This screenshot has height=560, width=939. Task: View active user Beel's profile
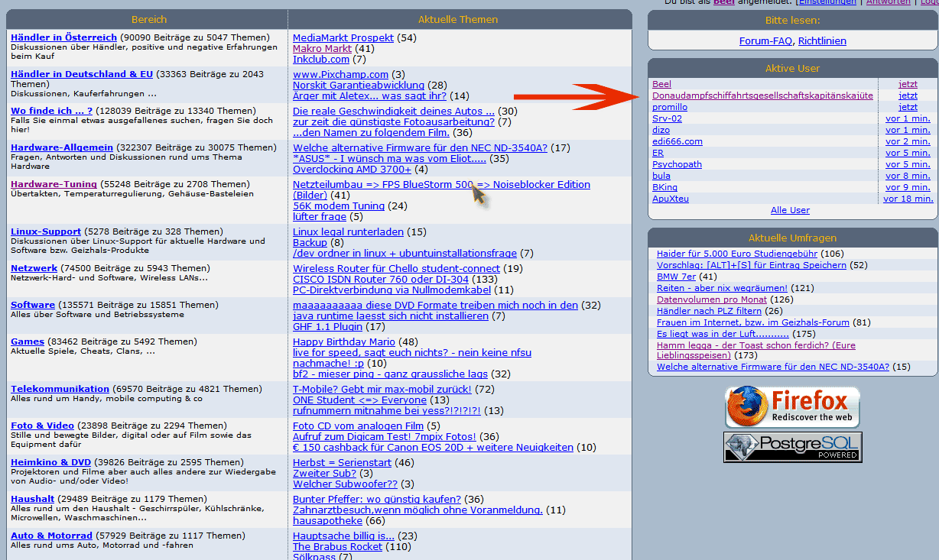click(661, 84)
